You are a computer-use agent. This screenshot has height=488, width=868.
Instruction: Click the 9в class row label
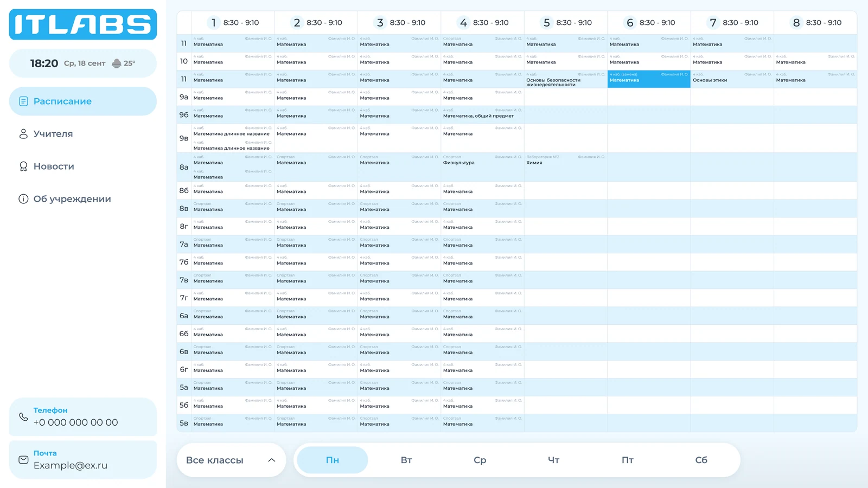184,138
